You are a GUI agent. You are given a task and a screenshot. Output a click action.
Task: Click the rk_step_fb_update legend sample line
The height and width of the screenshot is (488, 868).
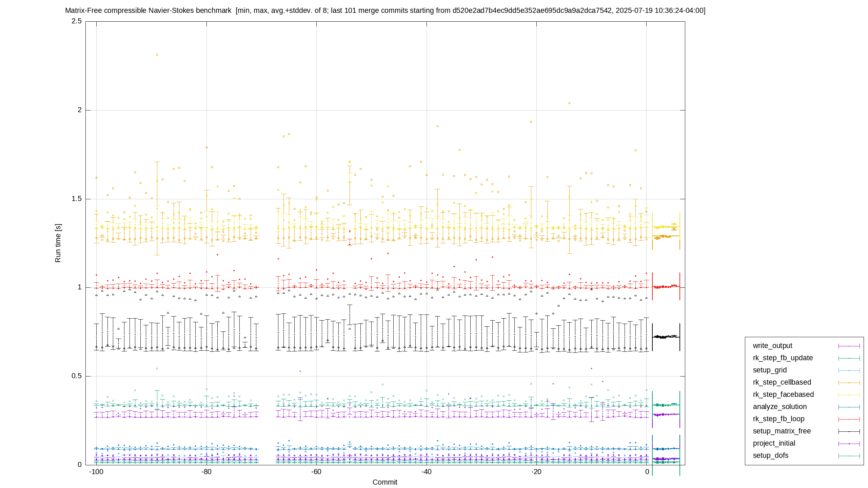click(x=849, y=358)
